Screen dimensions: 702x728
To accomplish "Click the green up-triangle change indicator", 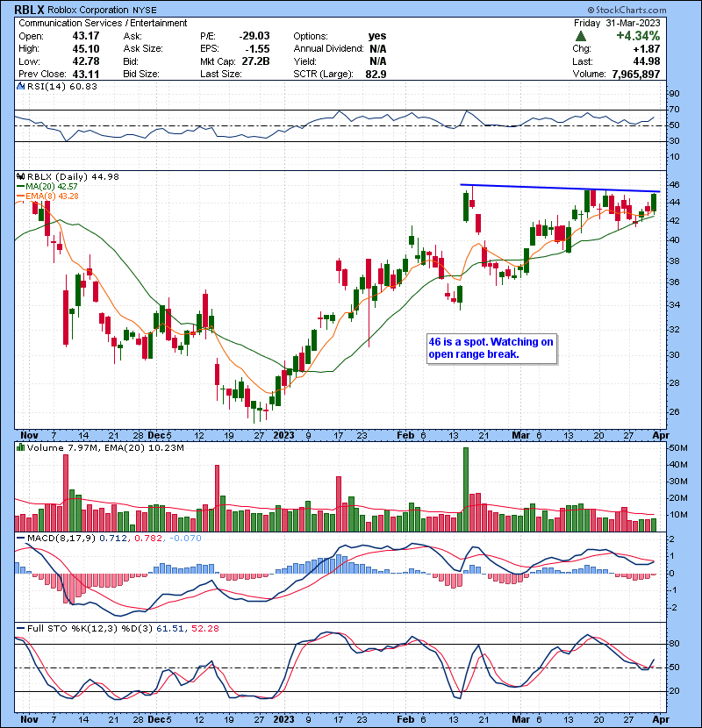I will 580,36.
